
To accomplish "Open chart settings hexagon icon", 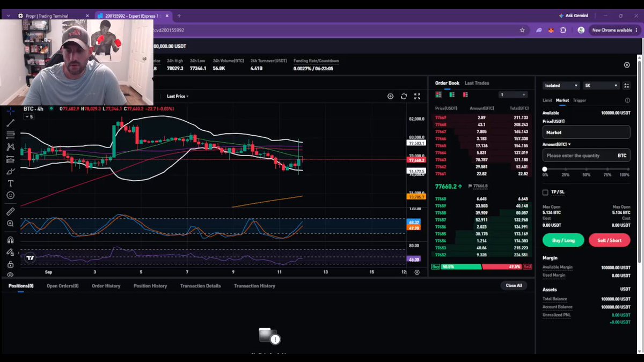I will [x=390, y=97].
